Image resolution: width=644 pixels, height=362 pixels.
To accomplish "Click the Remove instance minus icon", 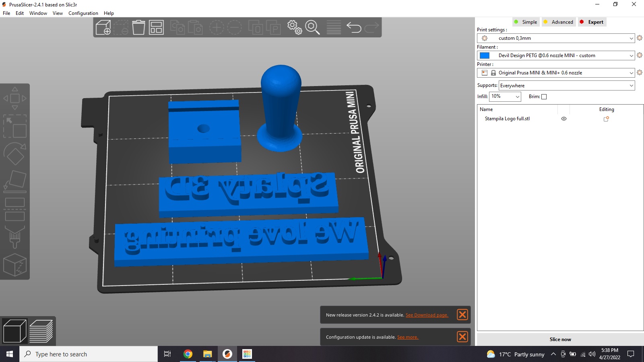I will (x=234, y=27).
